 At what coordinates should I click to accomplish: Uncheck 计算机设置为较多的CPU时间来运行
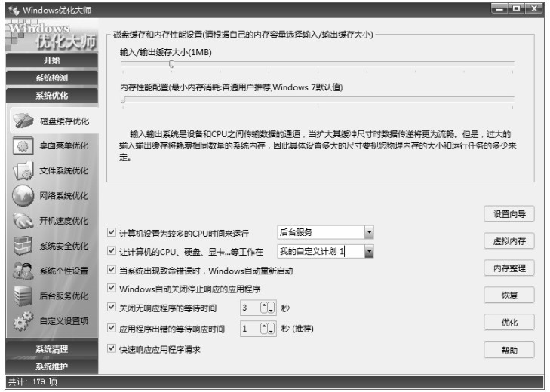pos(112,232)
